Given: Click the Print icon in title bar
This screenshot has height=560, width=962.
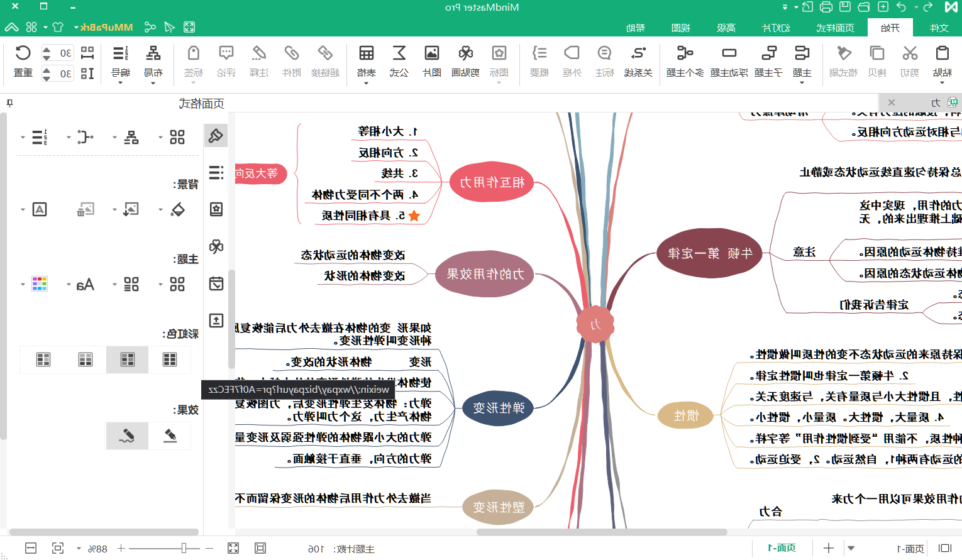Looking at the screenshot, I should pos(826,7).
